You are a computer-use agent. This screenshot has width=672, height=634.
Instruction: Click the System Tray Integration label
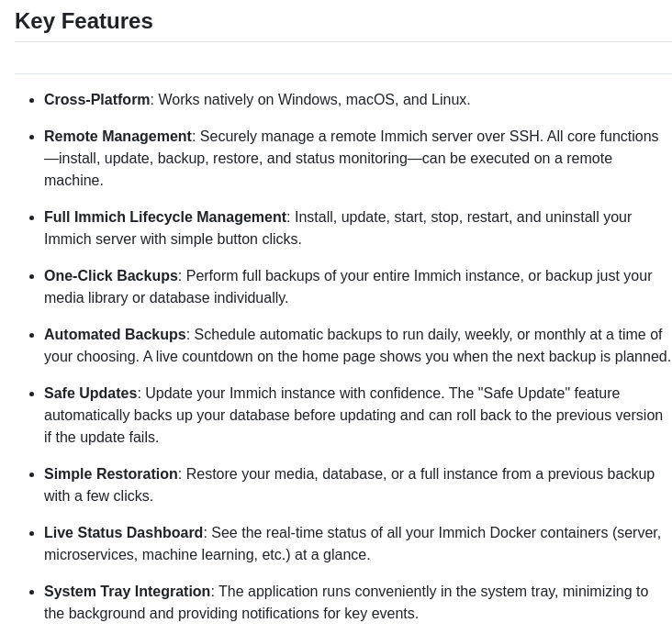[x=127, y=591]
